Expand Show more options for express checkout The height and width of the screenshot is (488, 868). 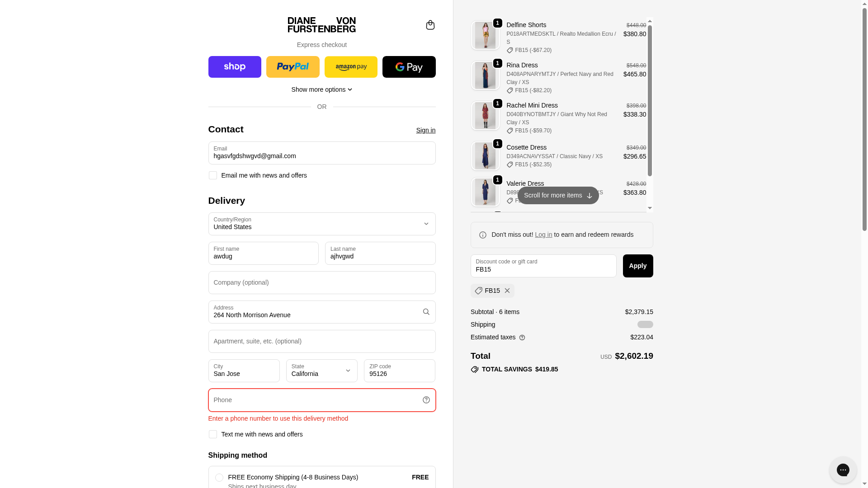click(321, 89)
